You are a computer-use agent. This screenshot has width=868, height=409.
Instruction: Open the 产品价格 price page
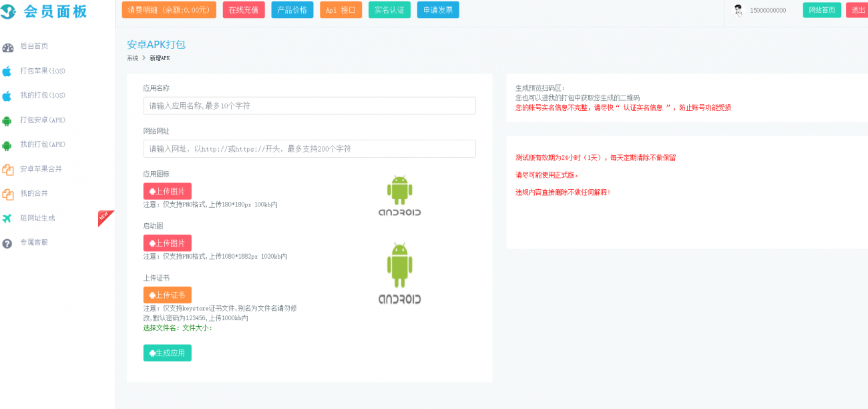tap(292, 10)
